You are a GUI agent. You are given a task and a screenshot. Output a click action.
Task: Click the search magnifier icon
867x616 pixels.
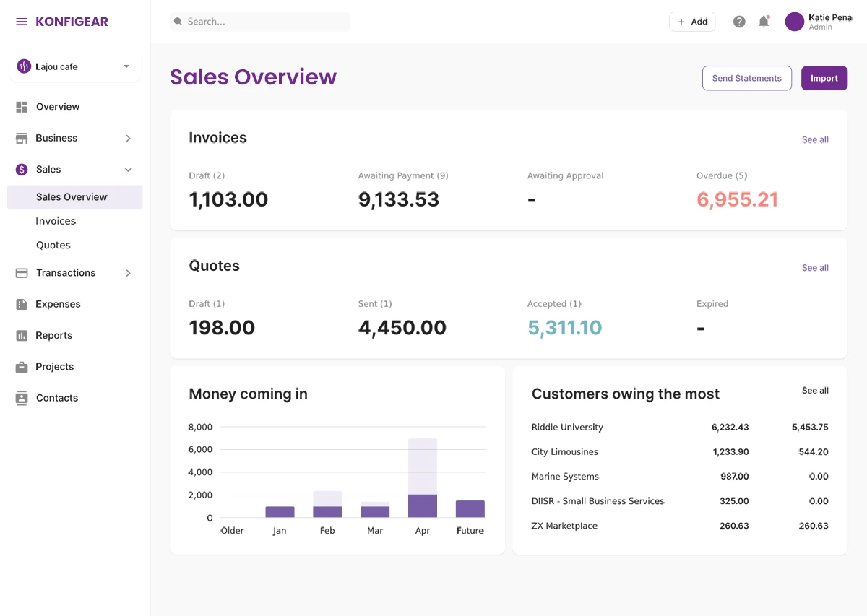point(178,22)
